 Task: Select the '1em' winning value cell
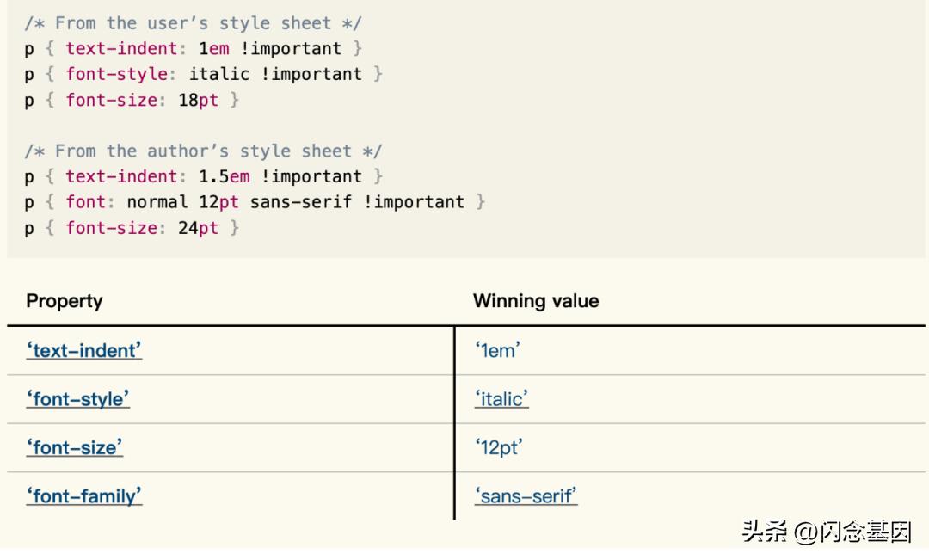tap(498, 350)
